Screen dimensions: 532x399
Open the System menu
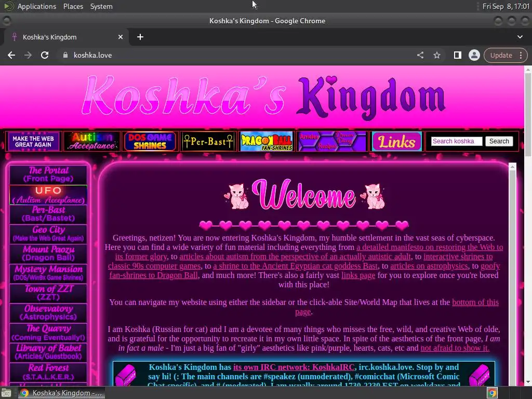click(101, 6)
